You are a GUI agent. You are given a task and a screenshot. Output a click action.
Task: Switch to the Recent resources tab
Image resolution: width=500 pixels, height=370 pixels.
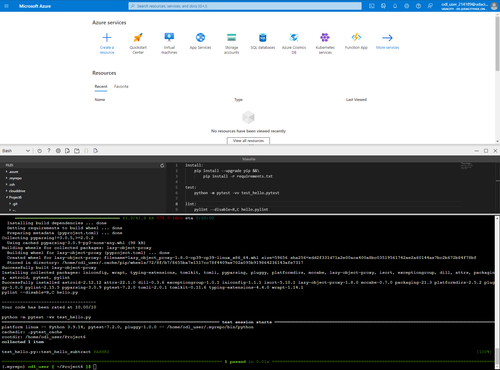coord(101,86)
